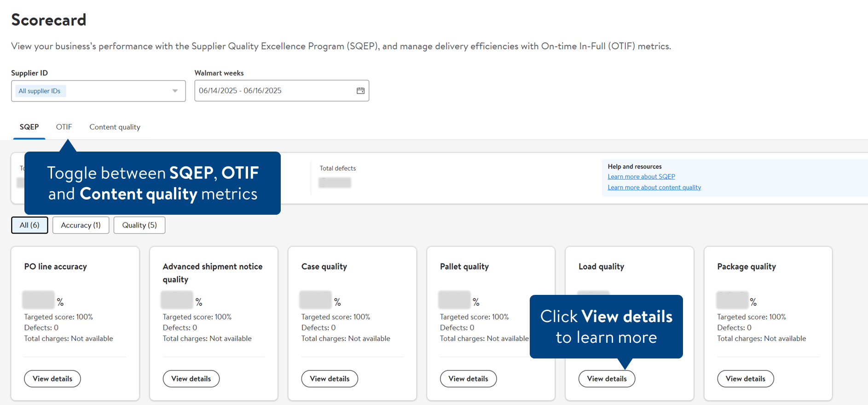This screenshot has height=405, width=868.
Task: Click the Pallet quality card title
Action: click(464, 267)
